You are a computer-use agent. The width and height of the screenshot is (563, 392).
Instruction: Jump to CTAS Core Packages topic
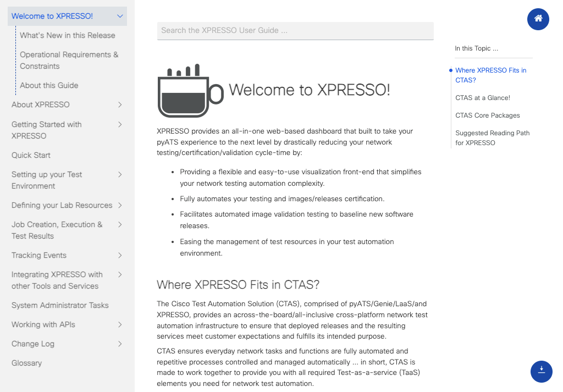click(488, 115)
